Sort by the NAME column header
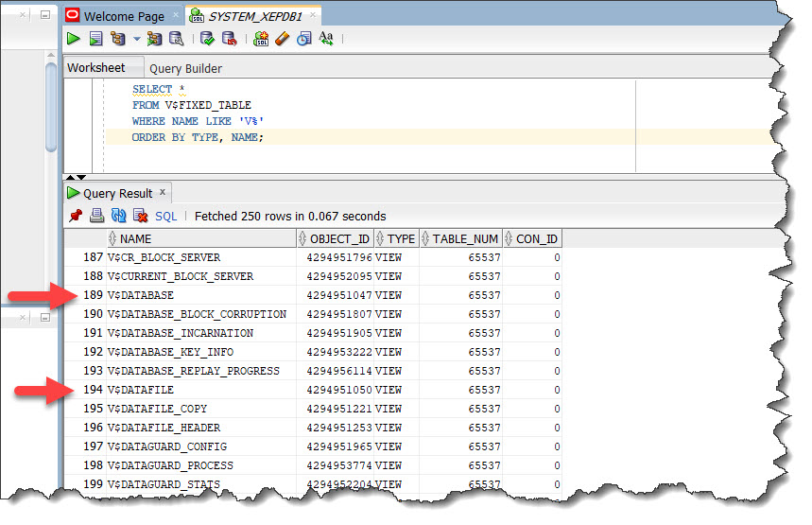 coord(201,239)
